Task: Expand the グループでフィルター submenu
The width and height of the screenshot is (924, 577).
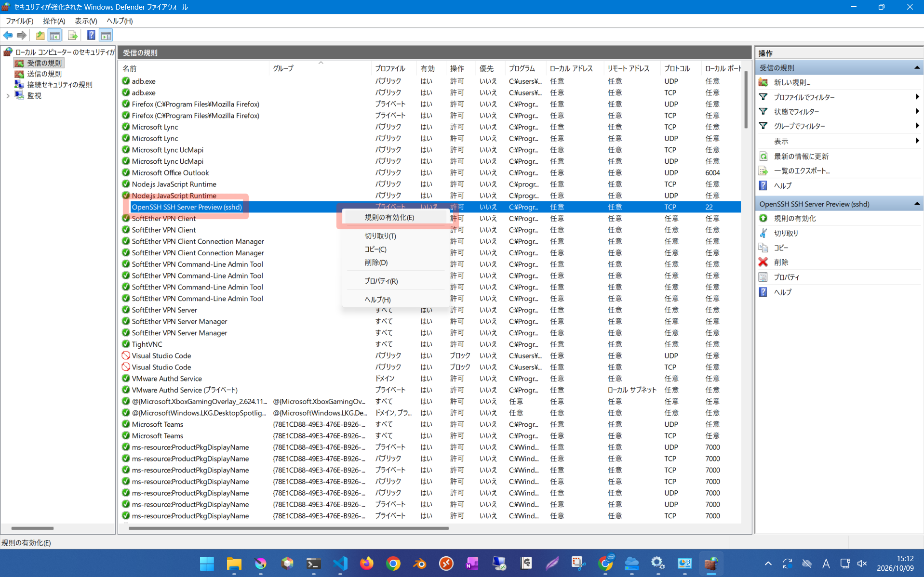Action: point(917,126)
